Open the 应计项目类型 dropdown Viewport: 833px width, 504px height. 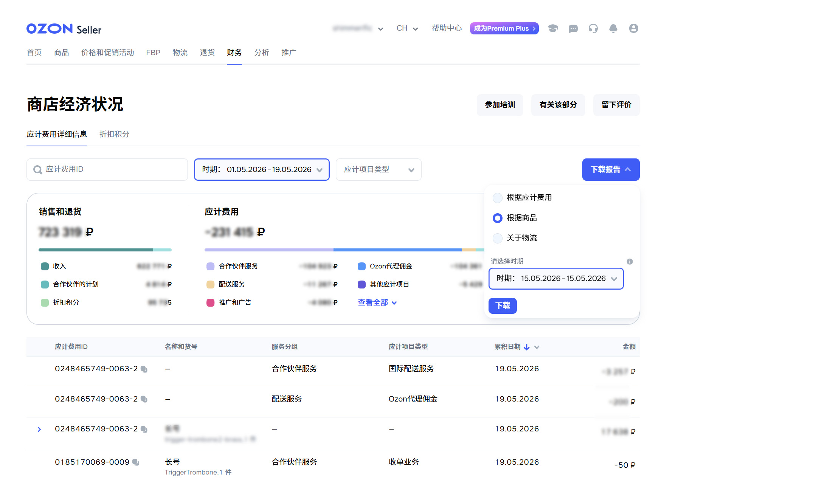point(378,169)
